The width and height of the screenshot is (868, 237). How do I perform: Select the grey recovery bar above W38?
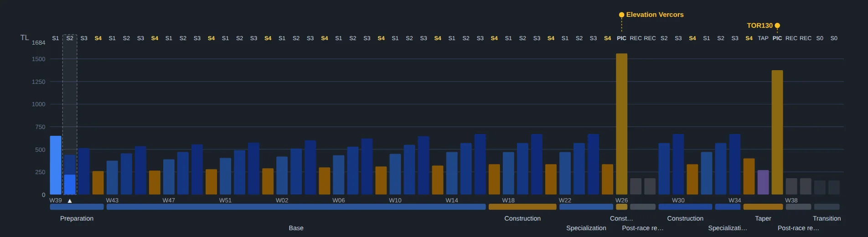click(x=791, y=186)
